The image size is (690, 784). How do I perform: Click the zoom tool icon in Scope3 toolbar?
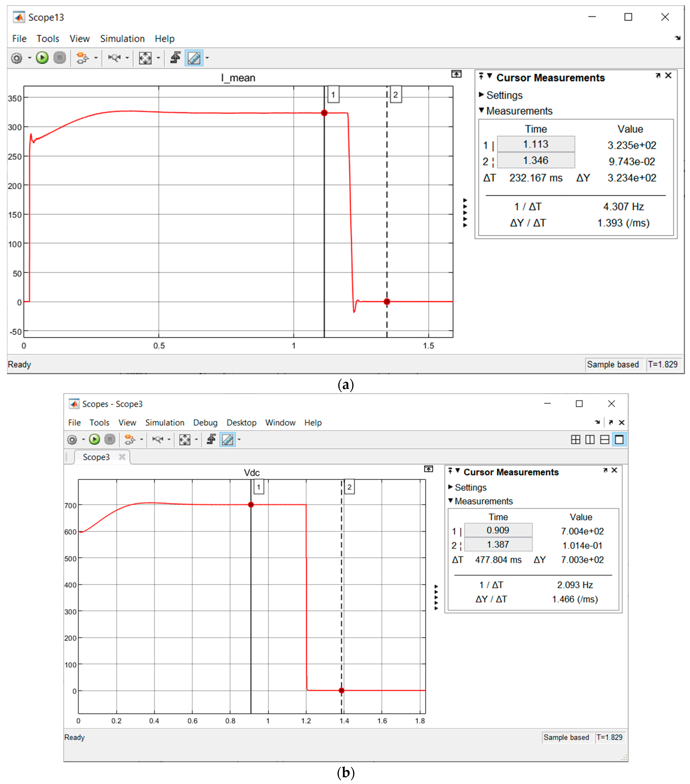(x=158, y=439)
